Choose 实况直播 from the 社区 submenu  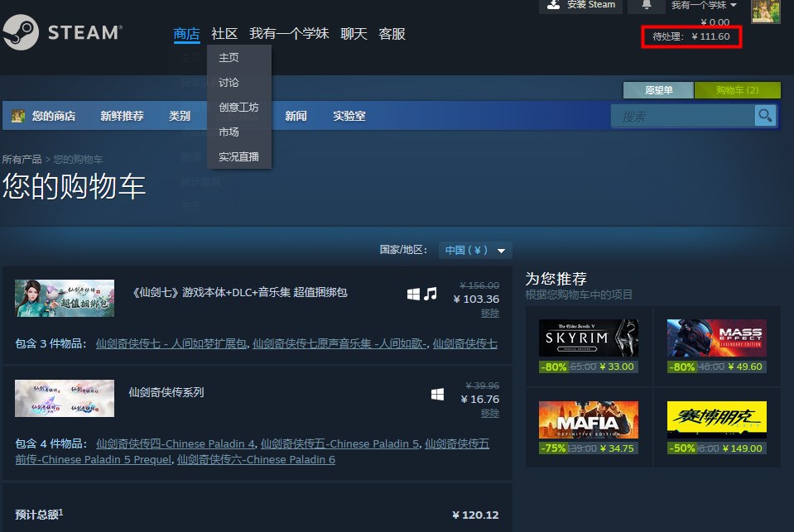click(239, 157)
